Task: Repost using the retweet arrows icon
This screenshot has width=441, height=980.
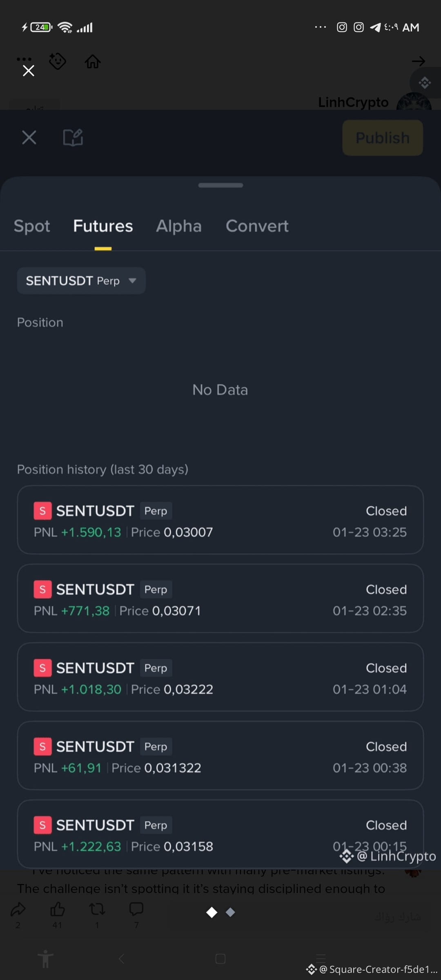Action: click(x=97, y=909)
